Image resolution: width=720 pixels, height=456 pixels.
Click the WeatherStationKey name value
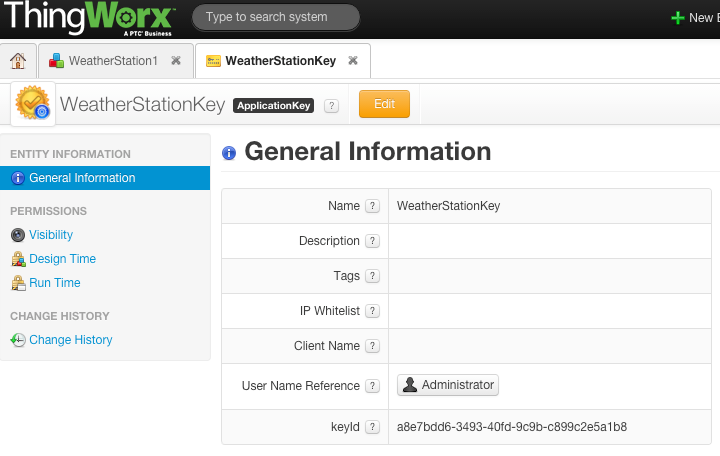[449, 206]
